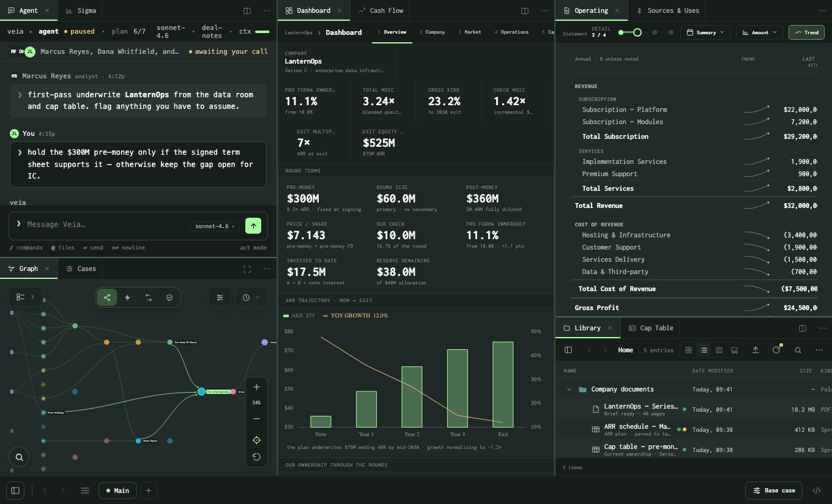Switch to the Cash Flow tab

(381, 10)
